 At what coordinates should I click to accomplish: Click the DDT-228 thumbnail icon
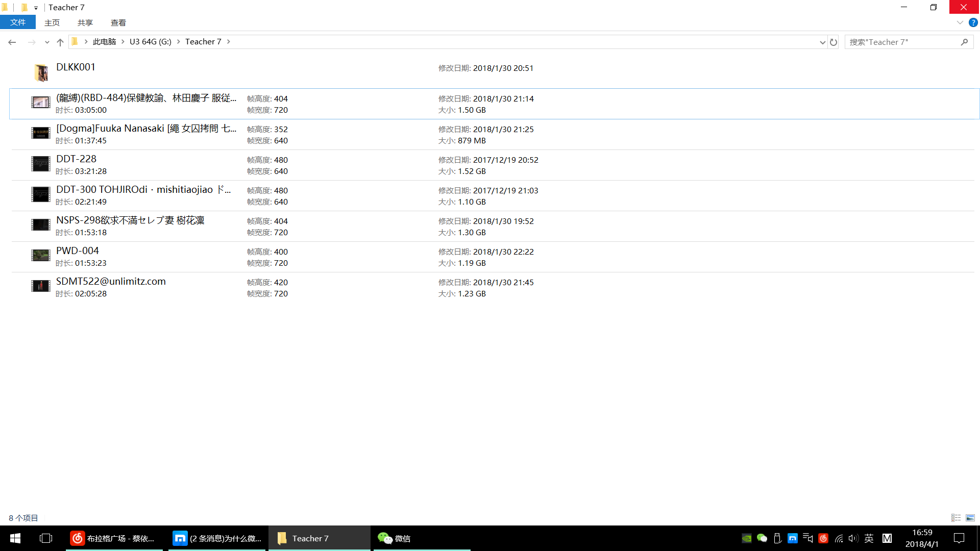click(x=41, y=164)
